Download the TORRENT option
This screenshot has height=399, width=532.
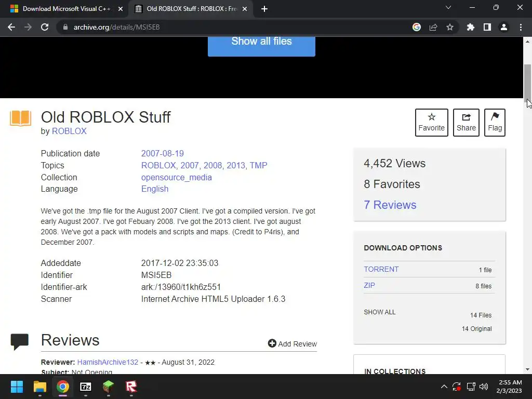381,269
